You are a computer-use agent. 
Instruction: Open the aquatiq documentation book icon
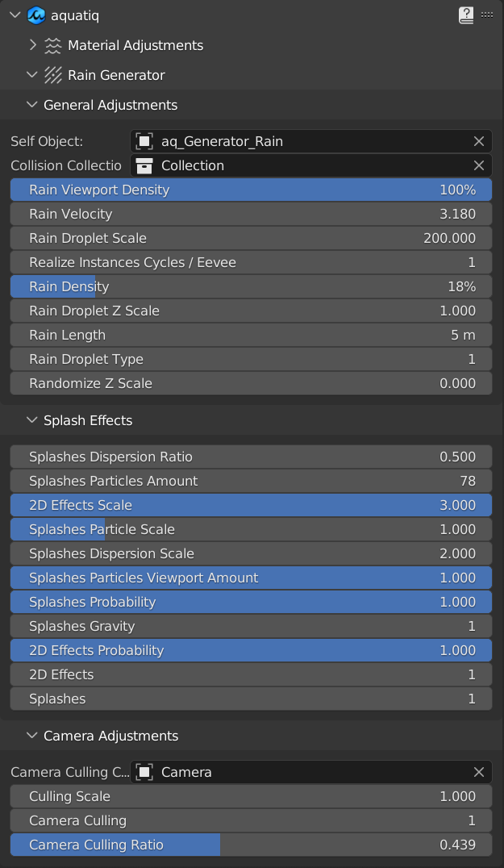coord(465,15)
